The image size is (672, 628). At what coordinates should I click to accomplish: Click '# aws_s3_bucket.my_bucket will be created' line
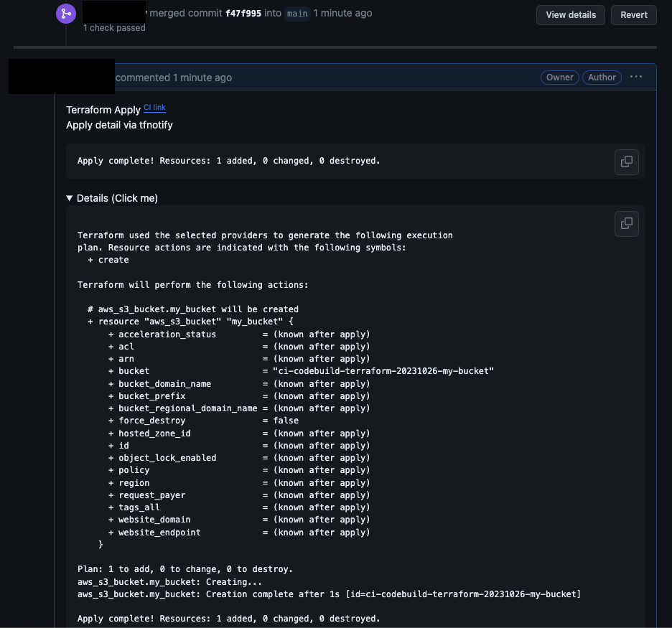click(193, 309)
